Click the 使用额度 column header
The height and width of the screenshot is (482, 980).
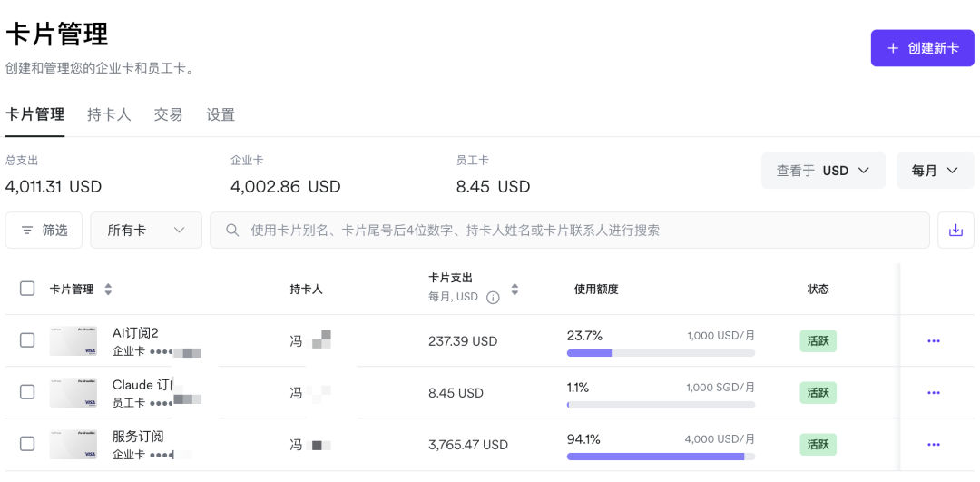(596, 290)
